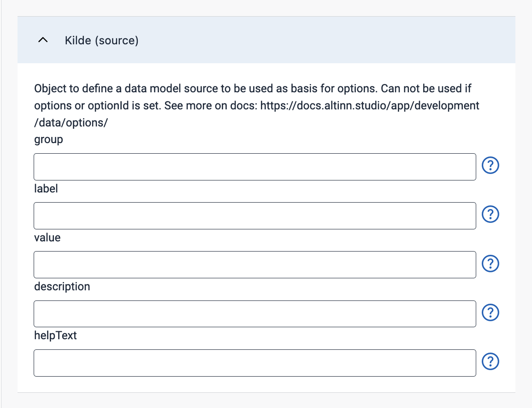This screenshot has width=532, height=408.
Task: Click the 'Object to define a data model' sentence
Action: tap(206, 88)
